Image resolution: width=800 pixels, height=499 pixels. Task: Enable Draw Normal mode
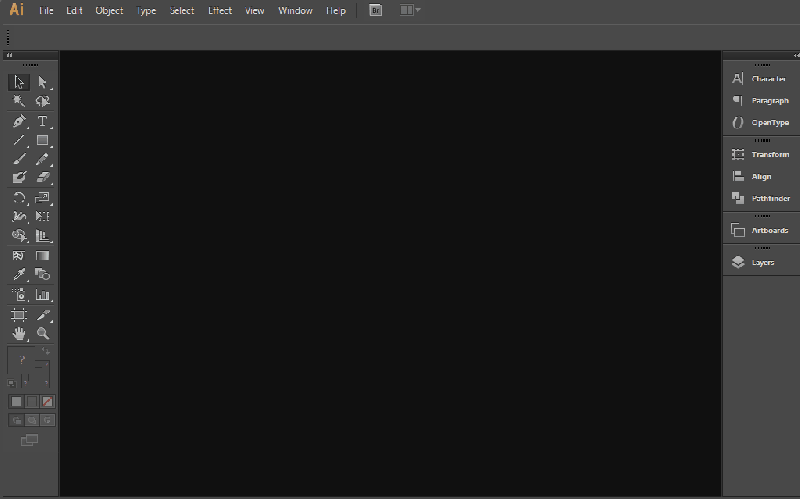[16, 420]
